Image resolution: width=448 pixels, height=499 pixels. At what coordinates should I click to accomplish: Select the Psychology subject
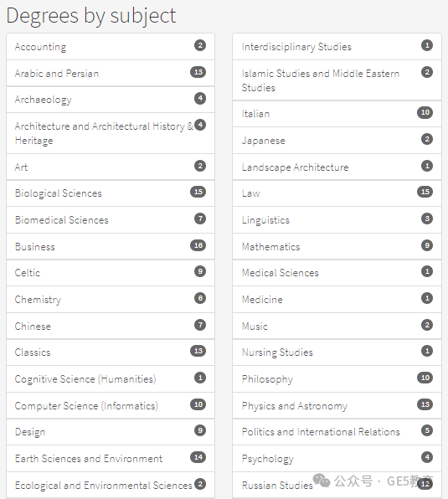click(337, 459)
